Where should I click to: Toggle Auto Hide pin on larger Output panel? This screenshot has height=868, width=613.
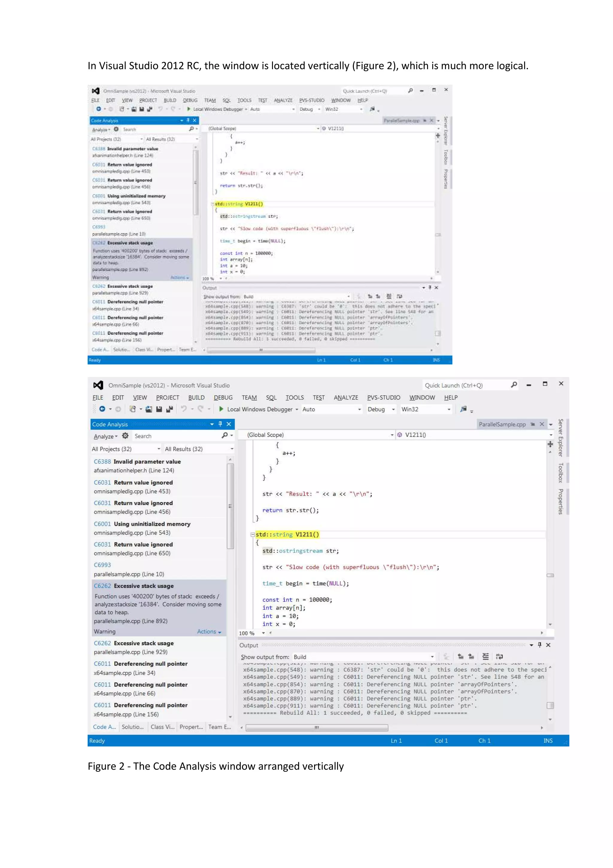pos(540,645)
